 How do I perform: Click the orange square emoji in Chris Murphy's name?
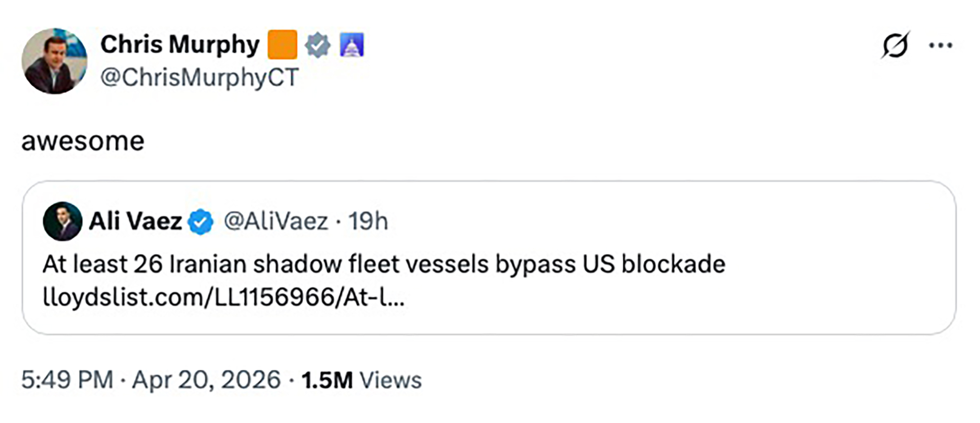pos(283,44)
